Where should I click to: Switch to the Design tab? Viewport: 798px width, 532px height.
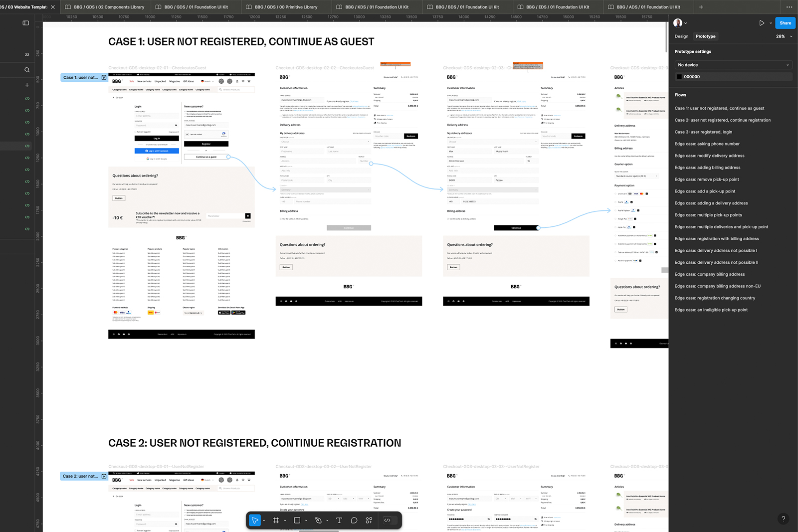pyautogui.click(x=681, y=36)
